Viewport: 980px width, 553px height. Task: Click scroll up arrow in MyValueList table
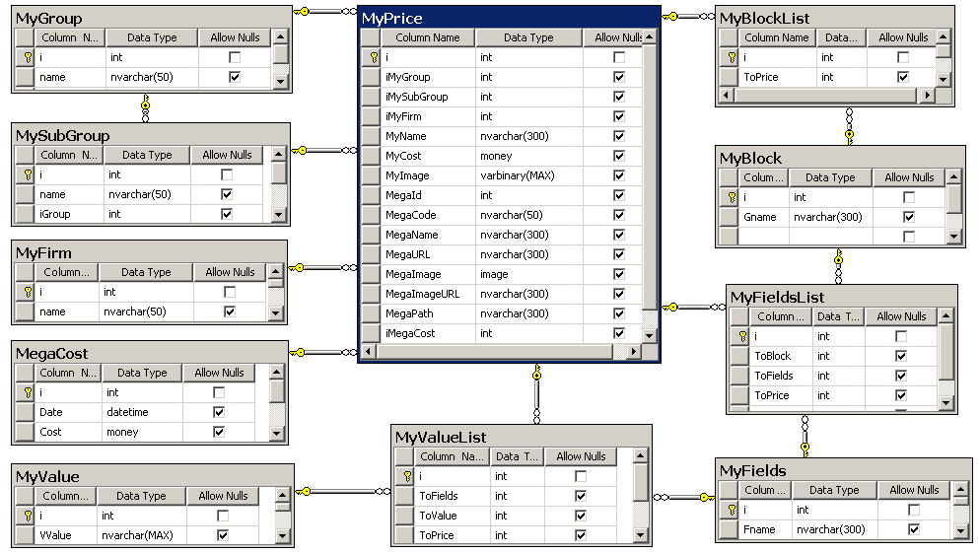[x=640, y=455]
